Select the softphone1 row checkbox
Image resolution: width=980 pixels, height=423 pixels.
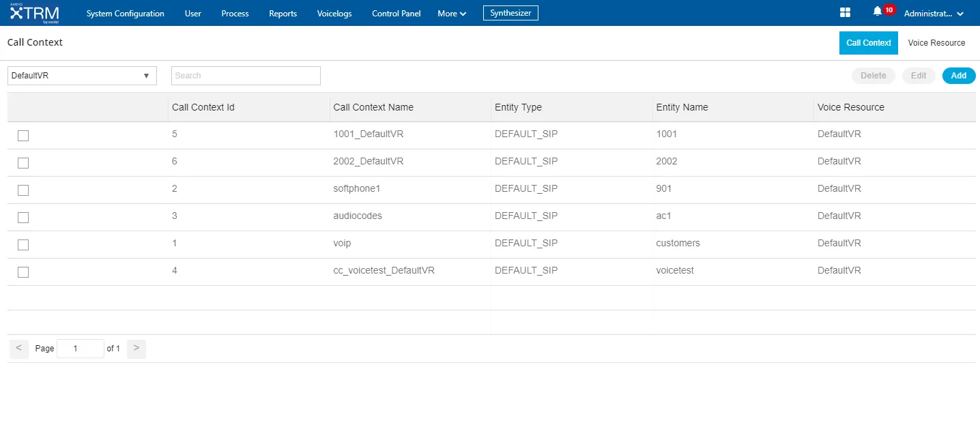(x=23, y=190)
